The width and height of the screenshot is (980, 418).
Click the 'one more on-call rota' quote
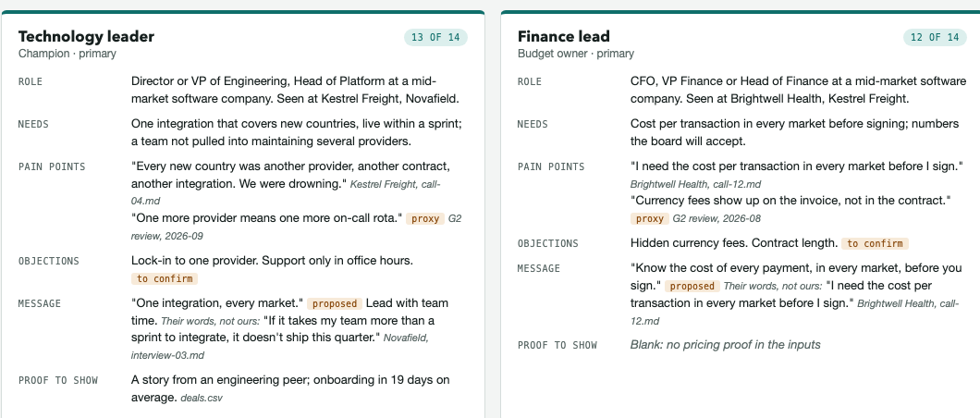(267, 218)
